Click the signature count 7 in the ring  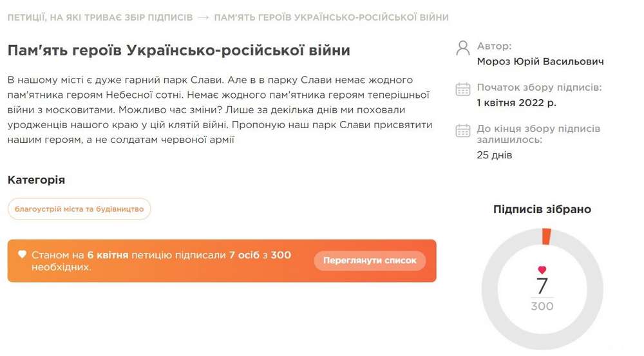[x=542, y=286]
